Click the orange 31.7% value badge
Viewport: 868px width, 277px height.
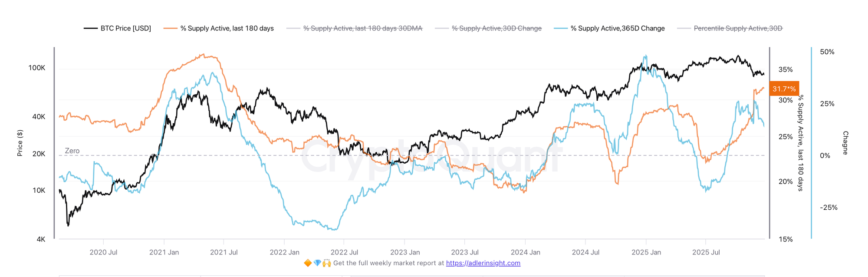point(784,89)
